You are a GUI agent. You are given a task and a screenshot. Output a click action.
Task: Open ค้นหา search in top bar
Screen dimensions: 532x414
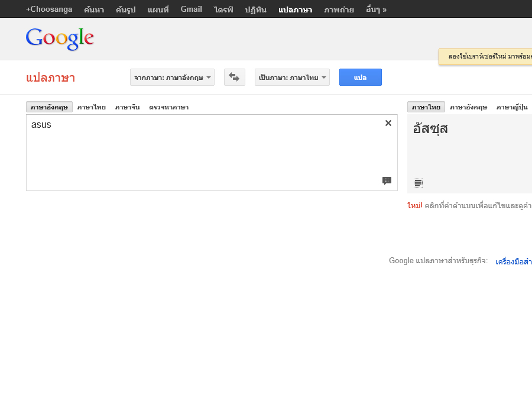coord(94,9)
